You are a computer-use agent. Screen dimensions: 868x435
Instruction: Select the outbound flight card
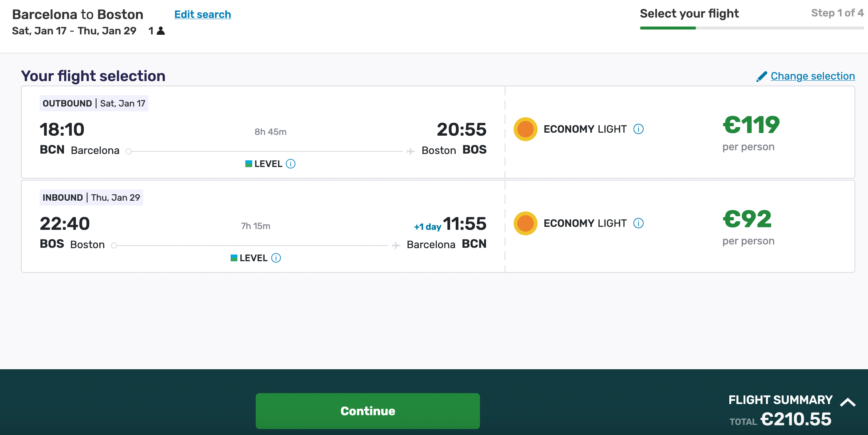click(x=262, y=133)
